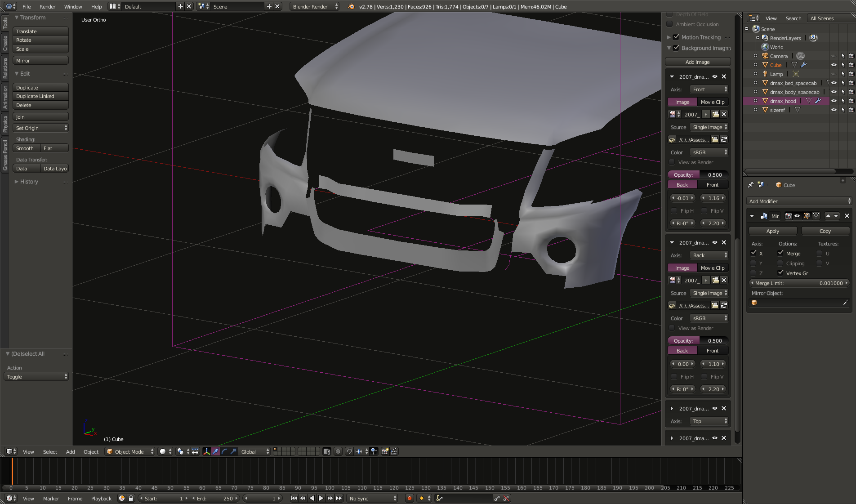Viewport: 856px width, 504px height.
Task: Click the Smooth shading button
Action: [x=26, y=148]
